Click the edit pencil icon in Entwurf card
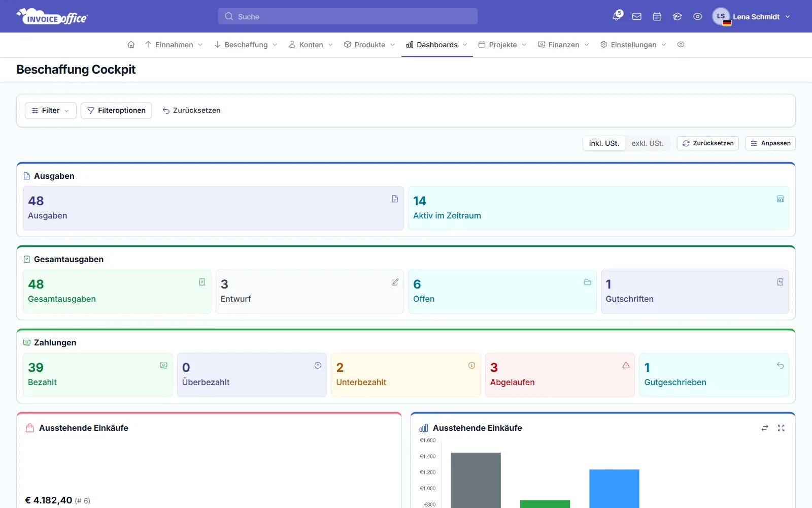The height and width of the screenshot is (508, 812). click(395, 282)
